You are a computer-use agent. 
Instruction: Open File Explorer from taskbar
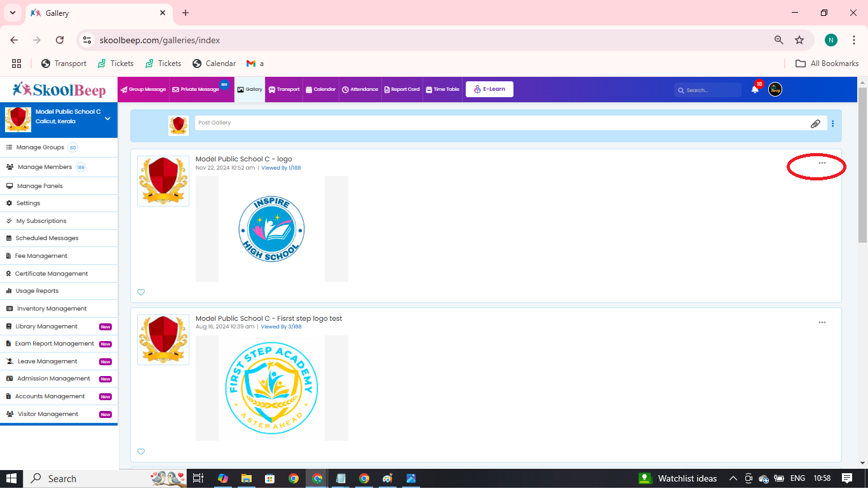coord(247,478)
